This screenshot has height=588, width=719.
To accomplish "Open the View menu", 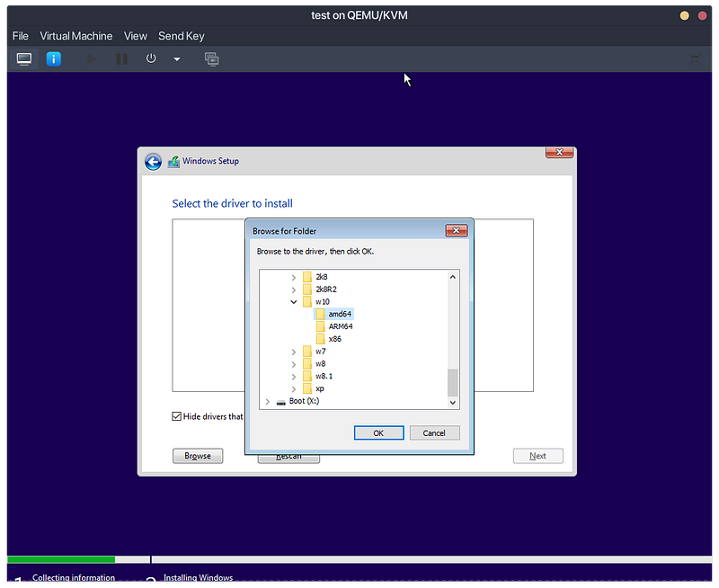I will click(x=136, y=36).
